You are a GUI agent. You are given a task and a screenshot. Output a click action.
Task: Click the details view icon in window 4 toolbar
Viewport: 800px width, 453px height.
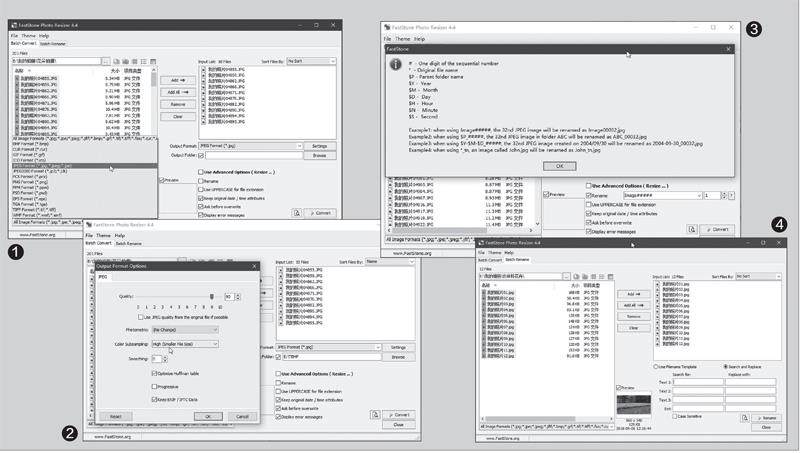[x=611, y=276]
